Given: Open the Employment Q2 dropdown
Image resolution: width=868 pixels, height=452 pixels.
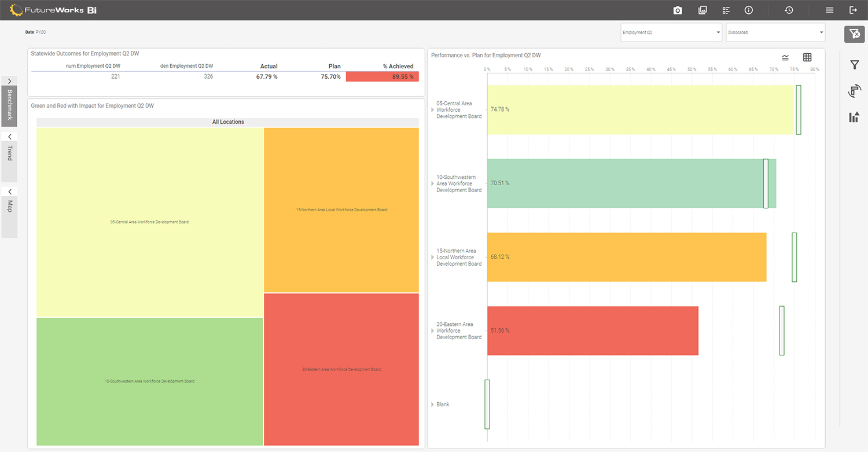Looking at the screenshot, I should coord(671,32).
